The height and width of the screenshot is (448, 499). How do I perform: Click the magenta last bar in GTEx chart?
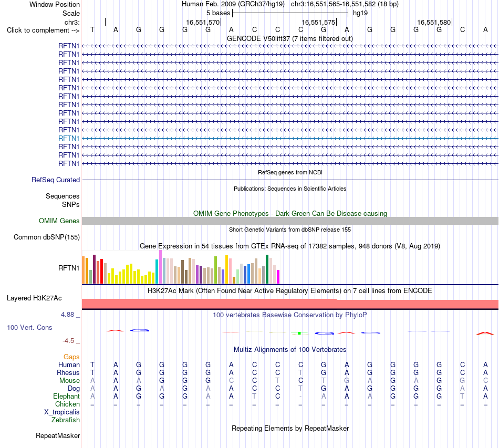tap(278, 277)
